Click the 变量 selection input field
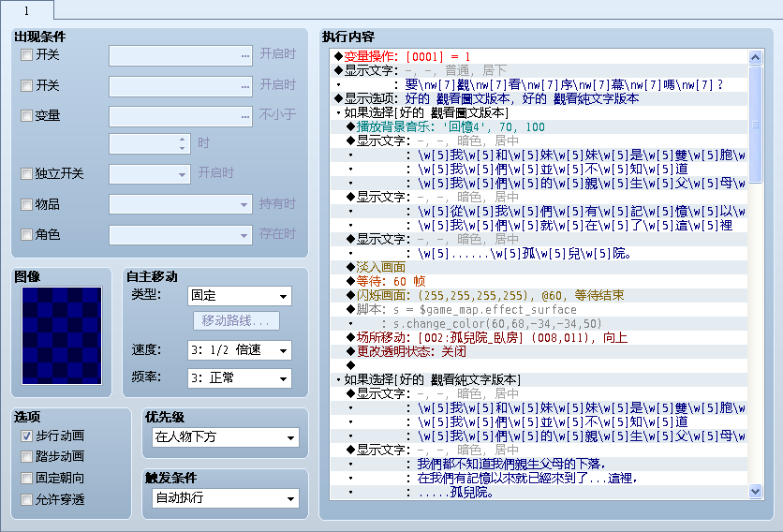Image resolution: width=783 pixels, height=532 pixels. [180, 116]
